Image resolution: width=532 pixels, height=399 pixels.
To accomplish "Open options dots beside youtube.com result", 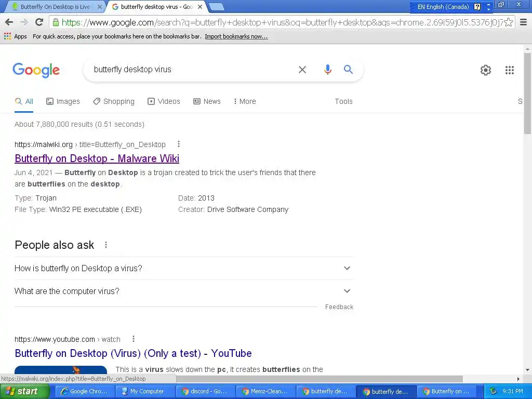I will (x=134, y=339).
